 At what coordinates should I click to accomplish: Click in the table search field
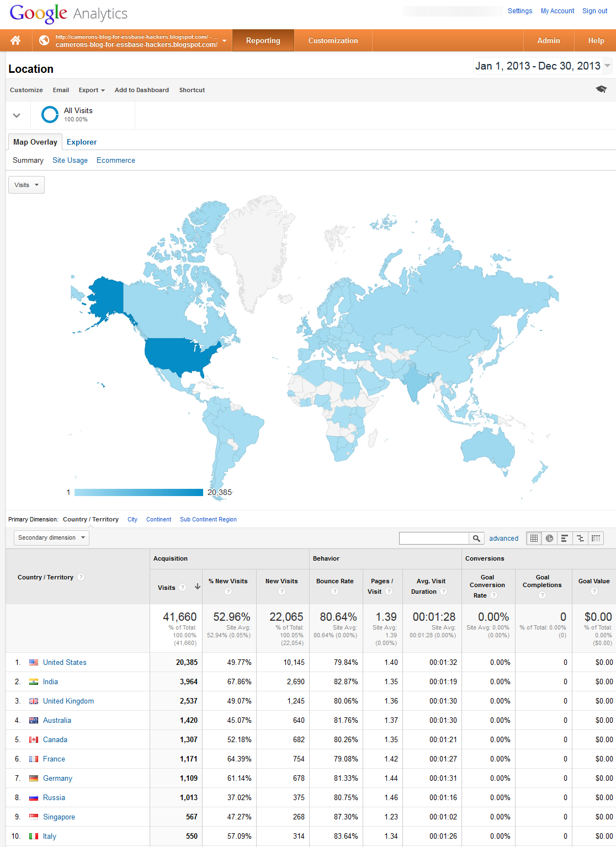(x=434, y=538)
